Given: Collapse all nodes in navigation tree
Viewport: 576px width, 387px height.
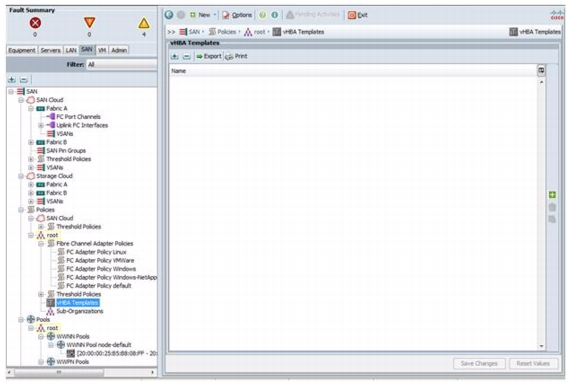Looking at the screenshot, I should [x=24, y=79].
